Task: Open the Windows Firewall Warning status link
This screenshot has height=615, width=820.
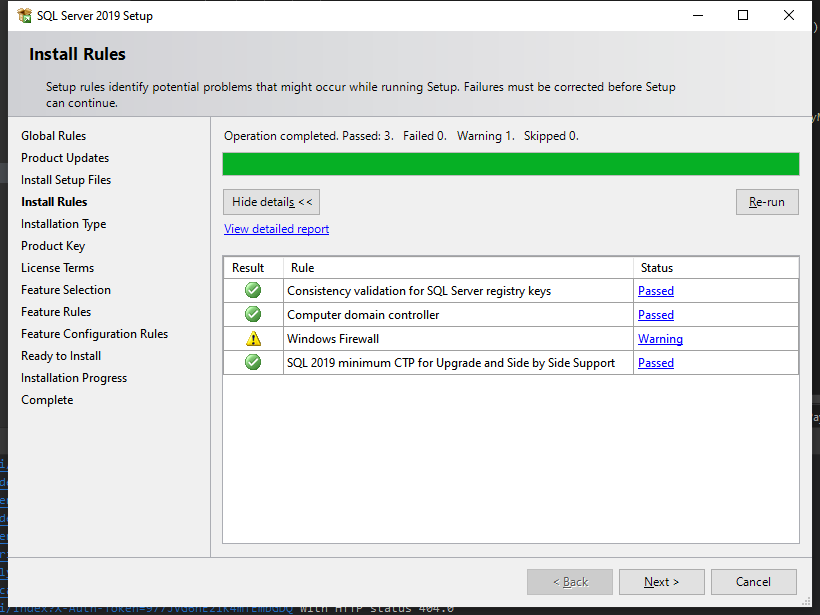Action: [660, 339]
